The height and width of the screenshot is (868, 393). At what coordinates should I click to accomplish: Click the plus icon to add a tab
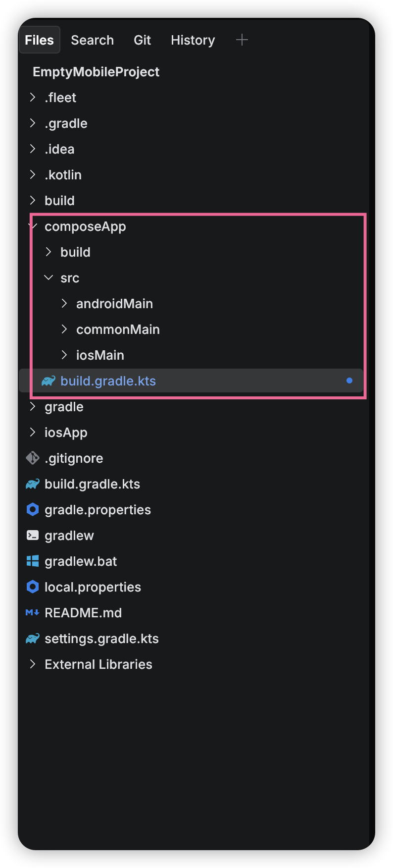pos(242,40)
